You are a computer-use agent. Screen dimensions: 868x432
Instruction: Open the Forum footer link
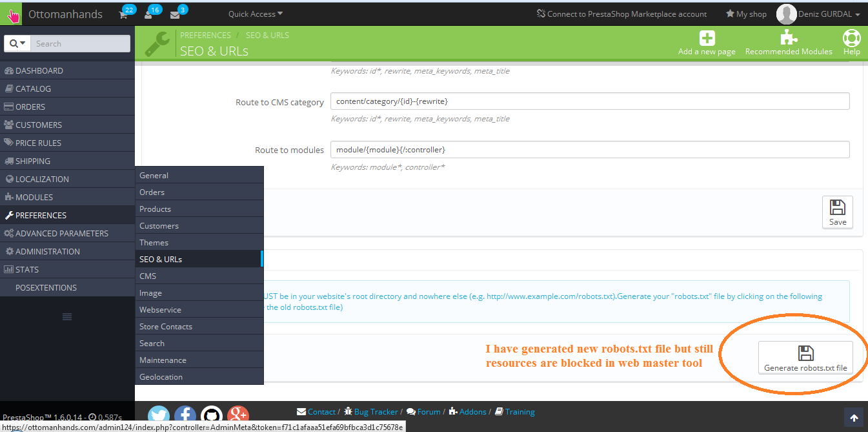click(x=423, y=412)
